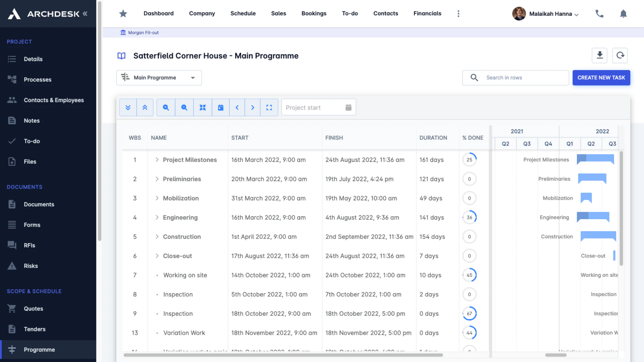The height and width of the screenshot is (362, 644).
Task: Select the Zoom in tool on the Gantt toolbar
Action: 165,107
